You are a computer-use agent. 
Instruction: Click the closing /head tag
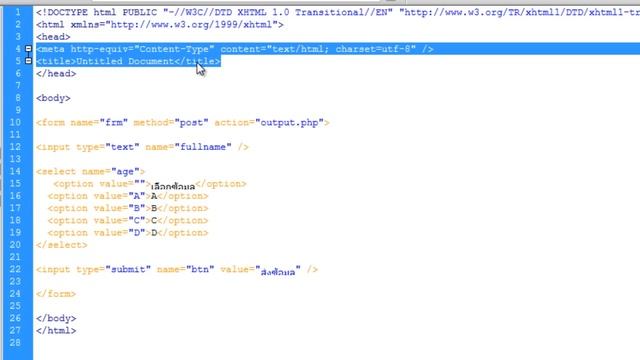coord(56,73)
